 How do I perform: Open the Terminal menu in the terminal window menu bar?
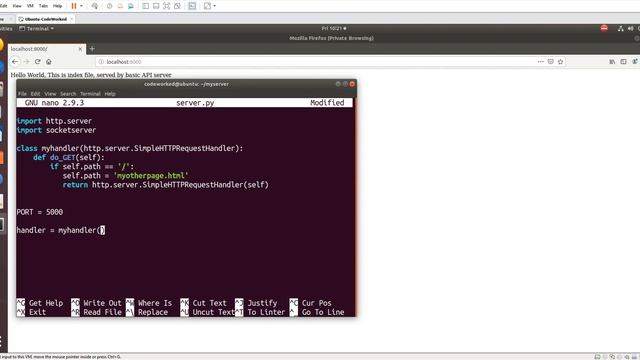click(x=90, y=94)
